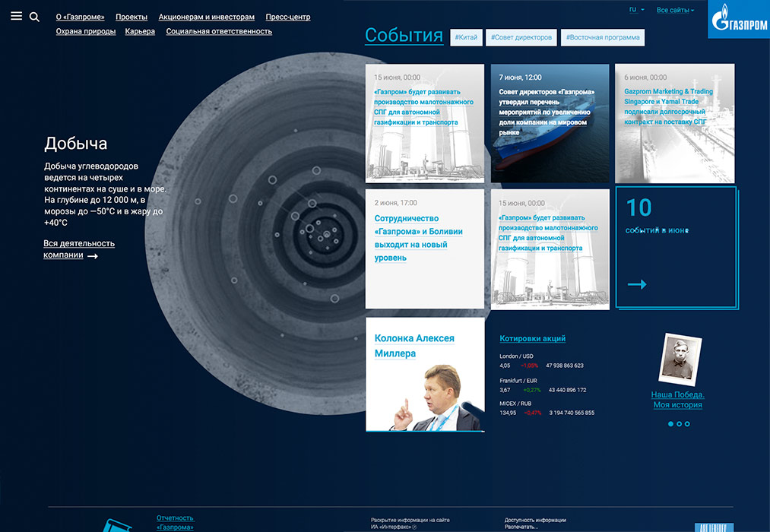This screenshot has height=532, width=770.
Task: Click the report icon in footer
Action: pyautogui.click(x=114, y=525)
